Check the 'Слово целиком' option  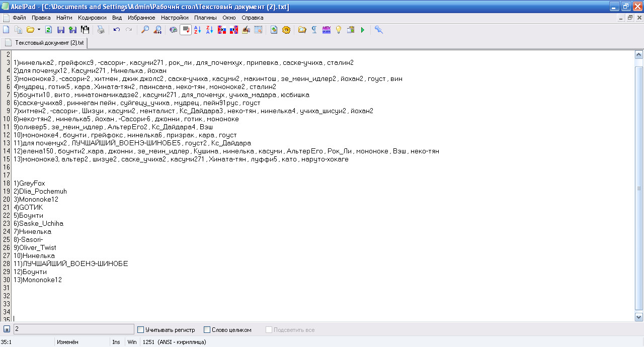point(207,330)
